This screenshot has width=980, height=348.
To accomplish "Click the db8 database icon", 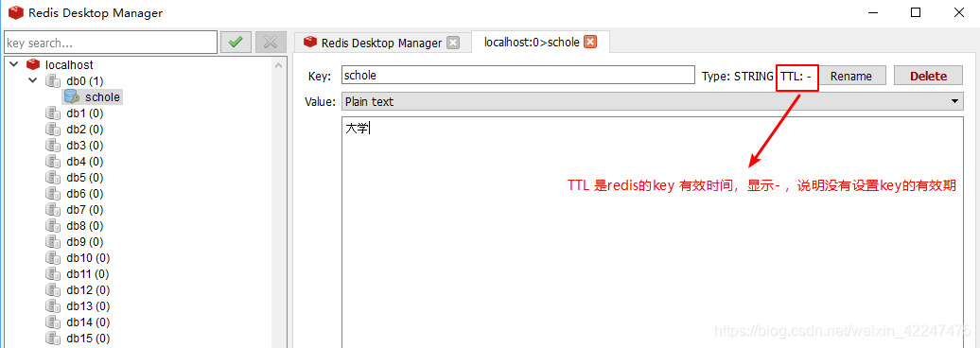I will click(53, 226).
